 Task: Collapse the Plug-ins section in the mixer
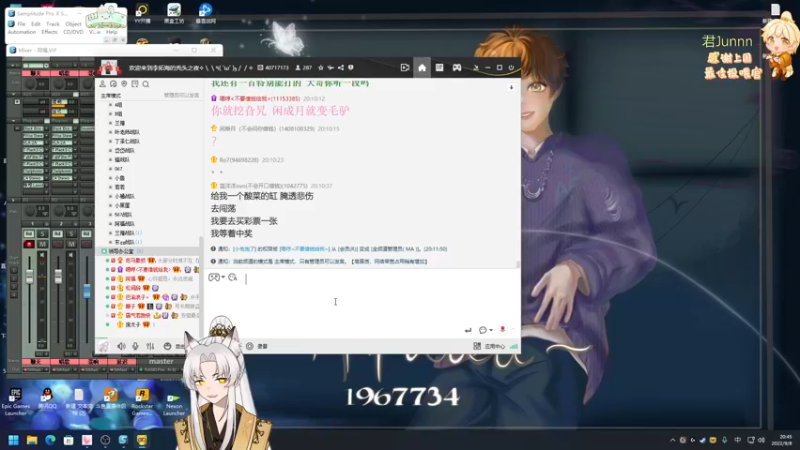[x=14, y=121]
